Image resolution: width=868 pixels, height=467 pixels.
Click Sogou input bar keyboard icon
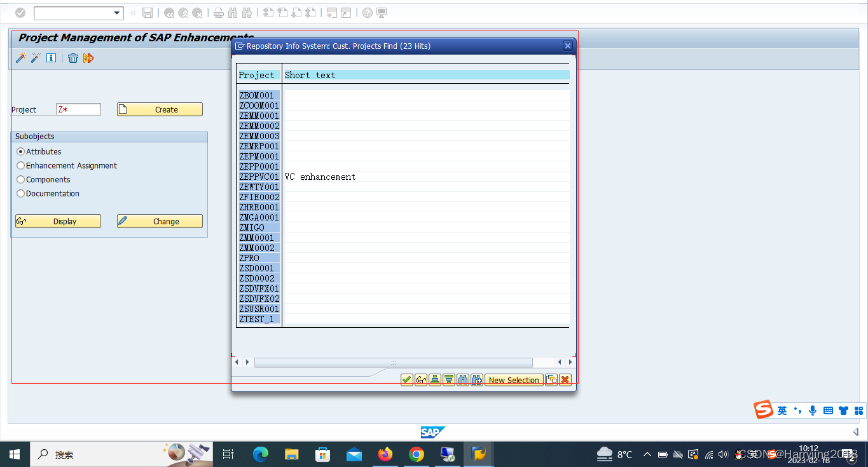click(828, 410)
